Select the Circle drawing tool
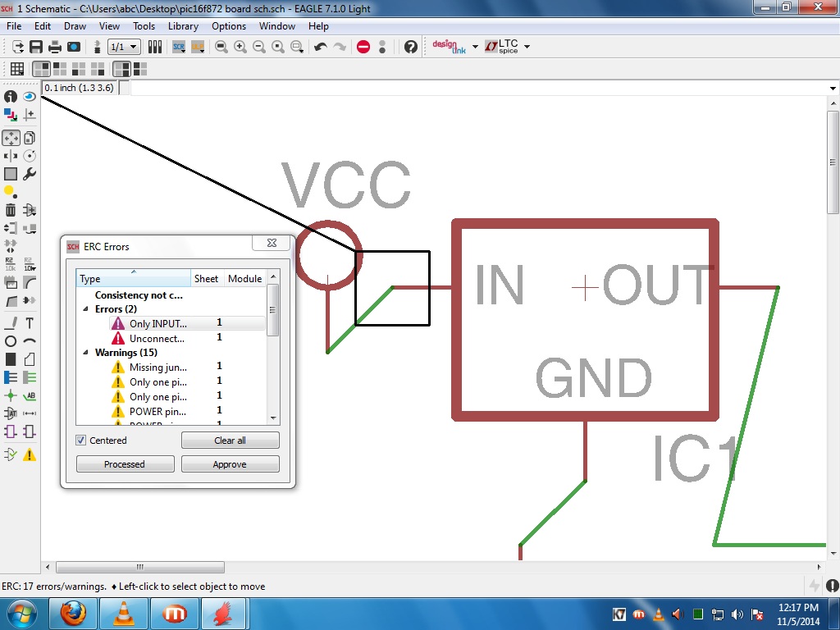This screenshot has width=840, height=630. coord(11,341)
